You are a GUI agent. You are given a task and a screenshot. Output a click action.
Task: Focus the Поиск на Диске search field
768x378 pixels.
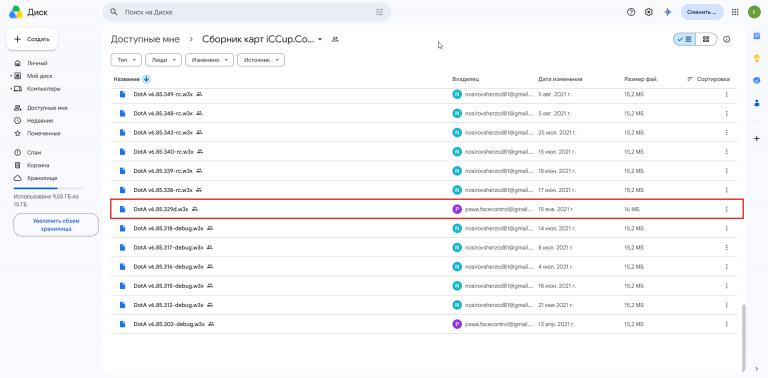click(246, 12)
